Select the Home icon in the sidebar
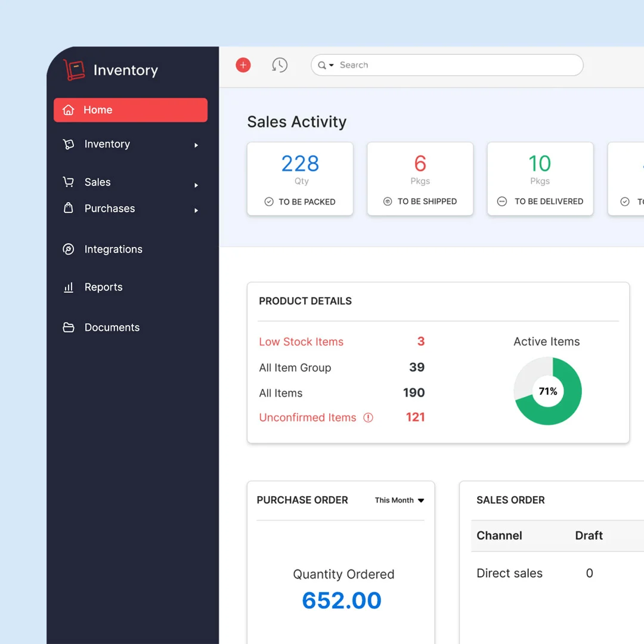Viewport: 644px width, 644px height. 68,110
